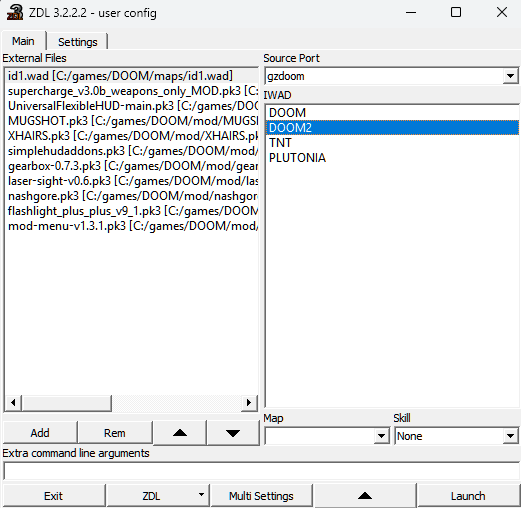Move selected file down with down-arrow button
Viewport: 521px width, 508px height.
pyautogui.click(x=233, y=433)
